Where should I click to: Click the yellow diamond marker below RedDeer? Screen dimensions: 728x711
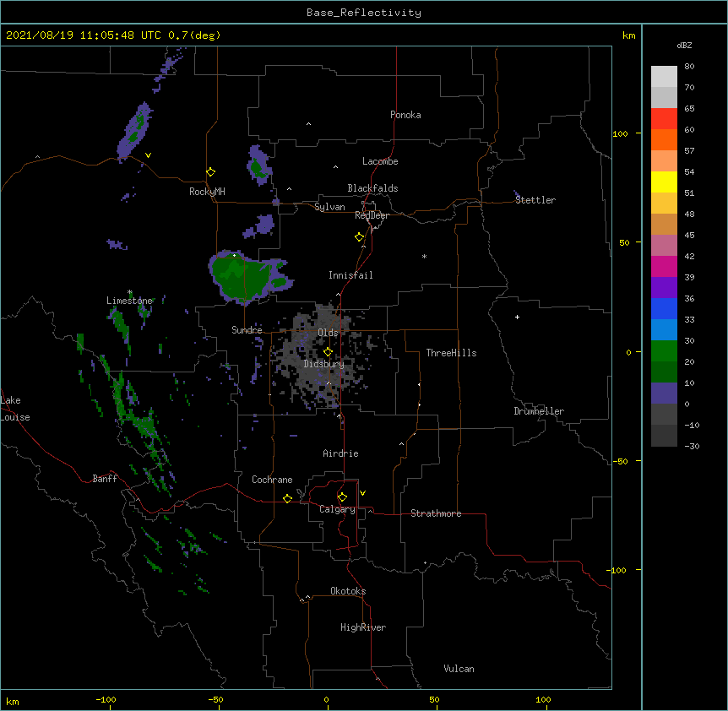360,237
